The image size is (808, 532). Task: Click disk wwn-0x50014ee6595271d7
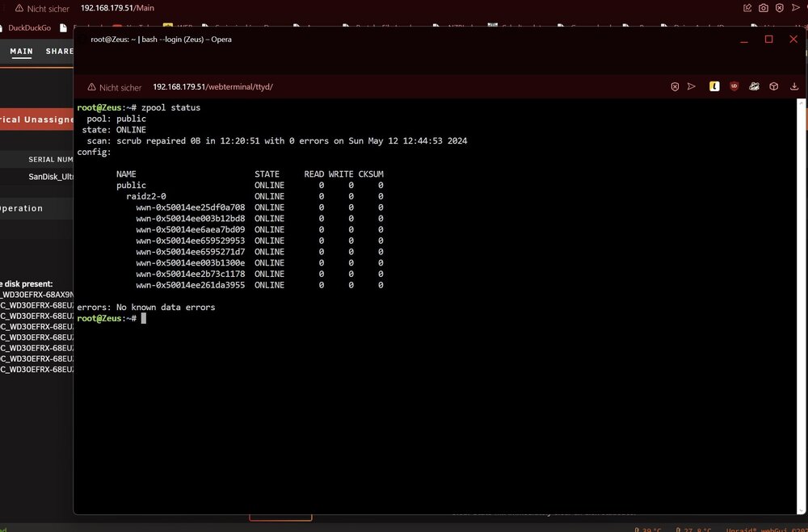click(191, 252)
